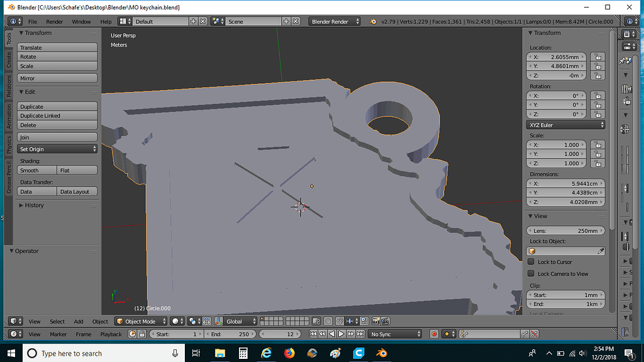The image size is (644, 362).
Task: Play the animation forward
Action: [x=341, y=334]
